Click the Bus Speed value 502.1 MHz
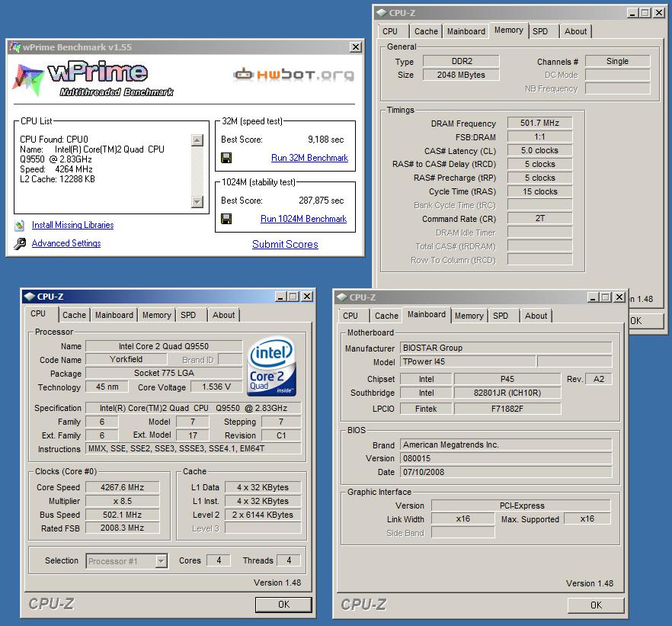 pos(123,515)
